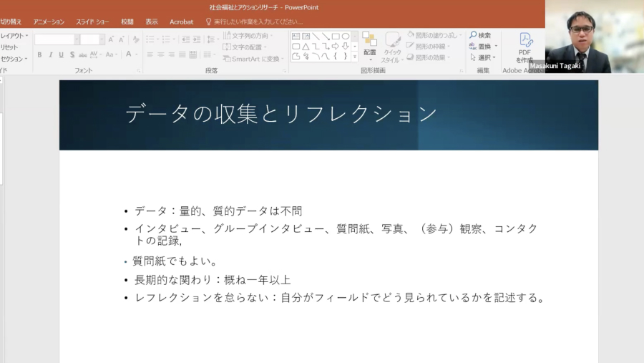The image size is (644, 363).
Task: Click the clear formatting icon
Action: (x=135, y=39)
